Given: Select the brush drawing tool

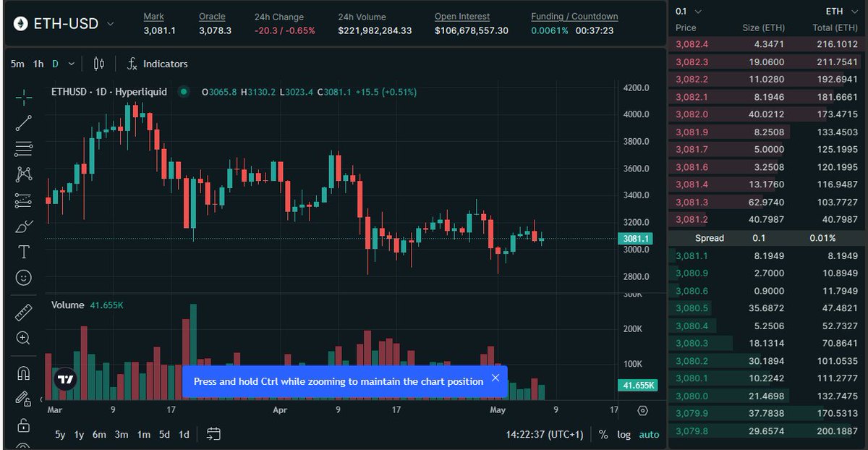Looking at the screenshot, I should pos(23,226).
